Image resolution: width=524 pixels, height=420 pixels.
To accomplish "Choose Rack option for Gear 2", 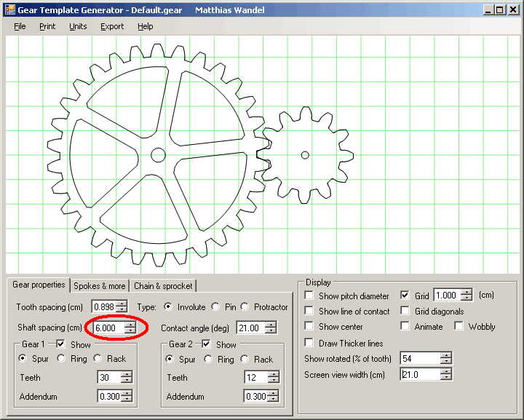I will pyautogui.click(x=245, y=360).
